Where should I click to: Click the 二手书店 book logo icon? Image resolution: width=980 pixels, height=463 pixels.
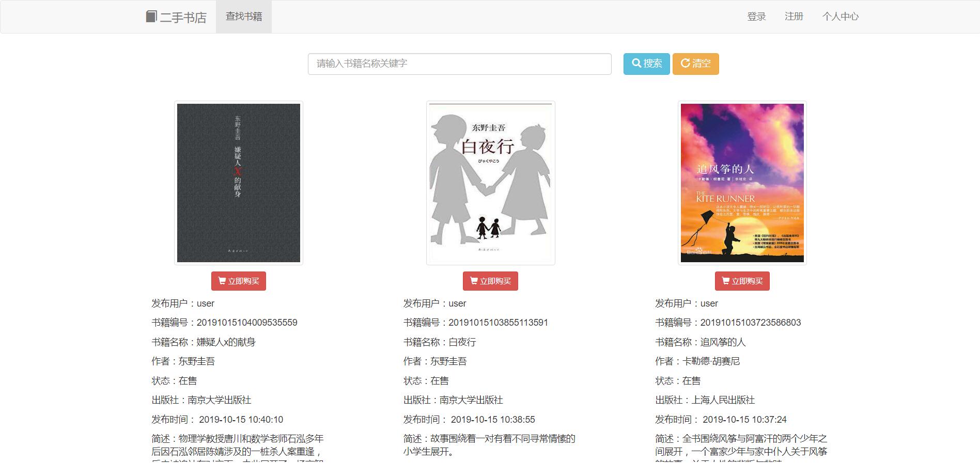coord(151,17)
